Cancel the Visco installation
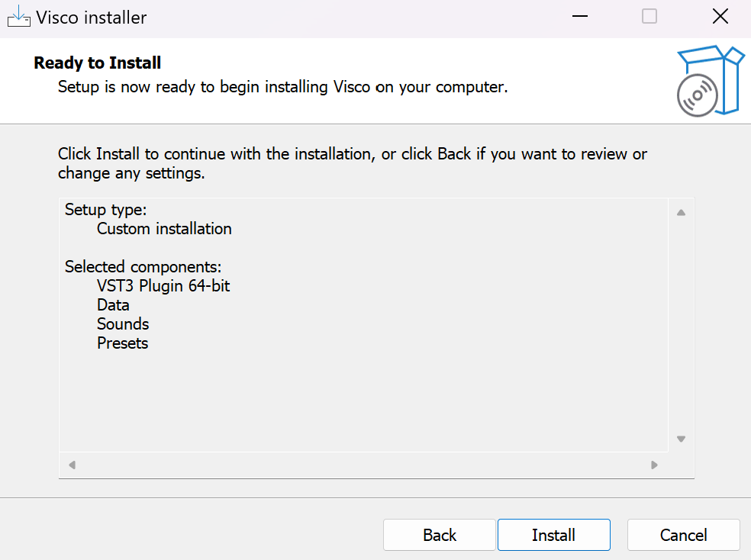Image resolution: width=751 pixels, height=560 pixels. pyautogui.click(x=683, y=535)
